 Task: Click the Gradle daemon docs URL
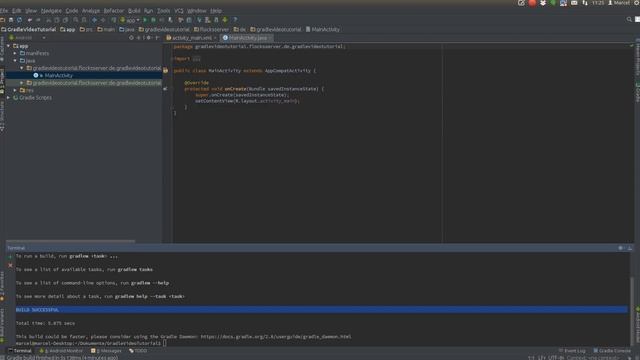pos(276,337)
